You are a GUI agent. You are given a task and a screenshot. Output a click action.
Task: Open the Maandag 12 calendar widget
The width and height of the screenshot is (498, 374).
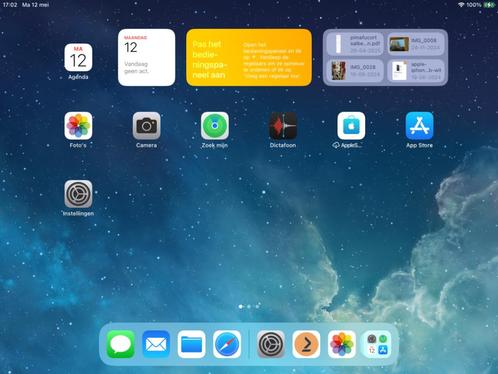coord(146,57)
